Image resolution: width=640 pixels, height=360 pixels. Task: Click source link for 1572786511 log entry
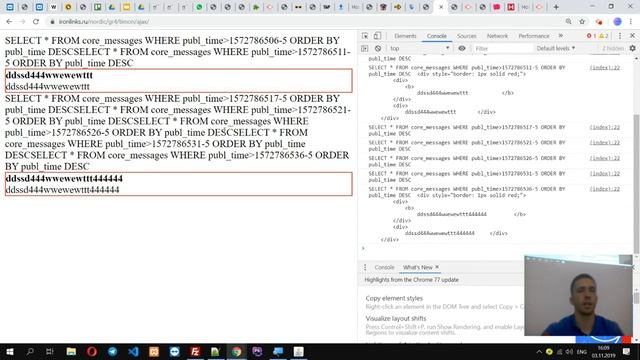(604, 68)
